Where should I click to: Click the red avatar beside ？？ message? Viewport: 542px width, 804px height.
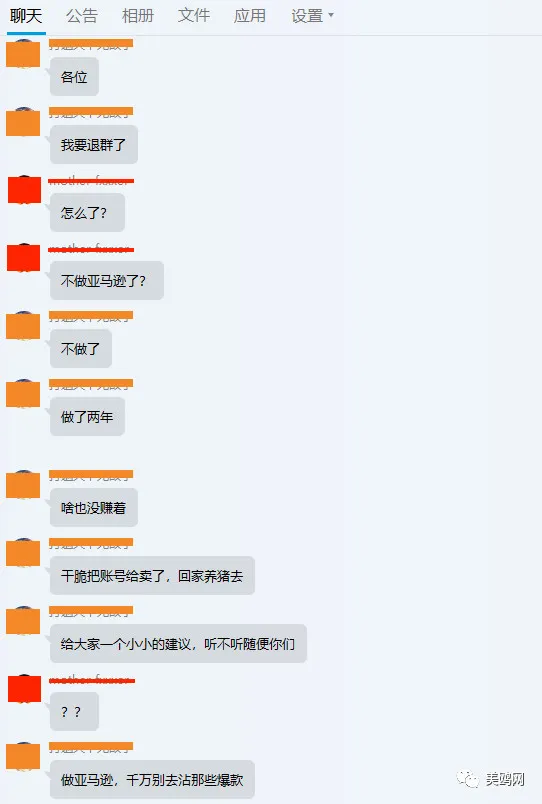(24, 689)
